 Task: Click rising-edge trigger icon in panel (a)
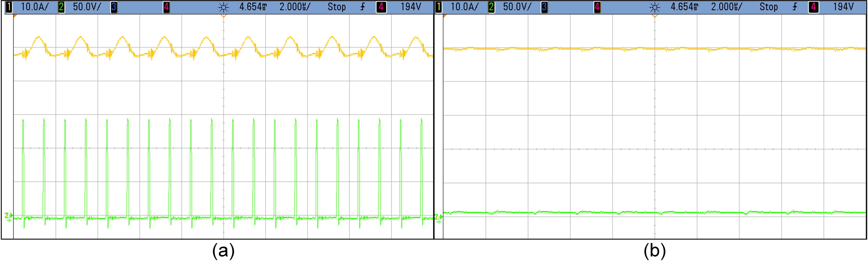(363, 7)
